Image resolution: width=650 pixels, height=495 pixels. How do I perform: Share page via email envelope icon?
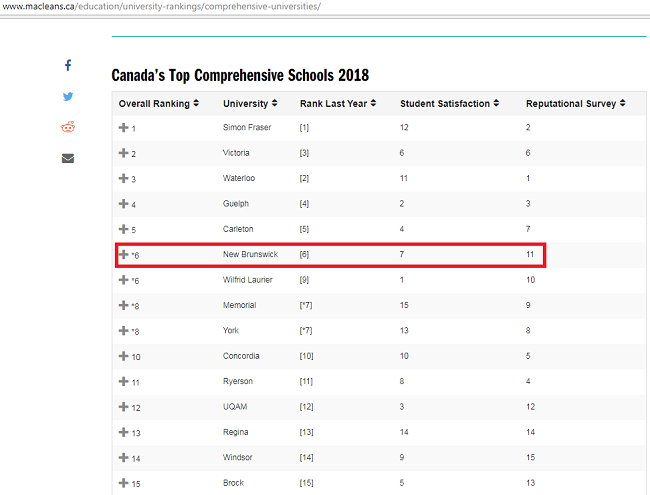pos(68,158)
